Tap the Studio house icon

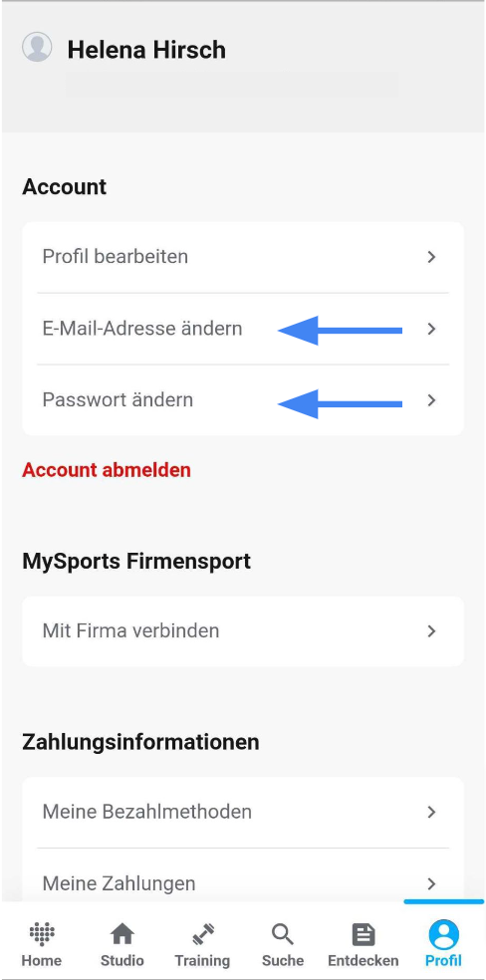click(x=121, y=934)
